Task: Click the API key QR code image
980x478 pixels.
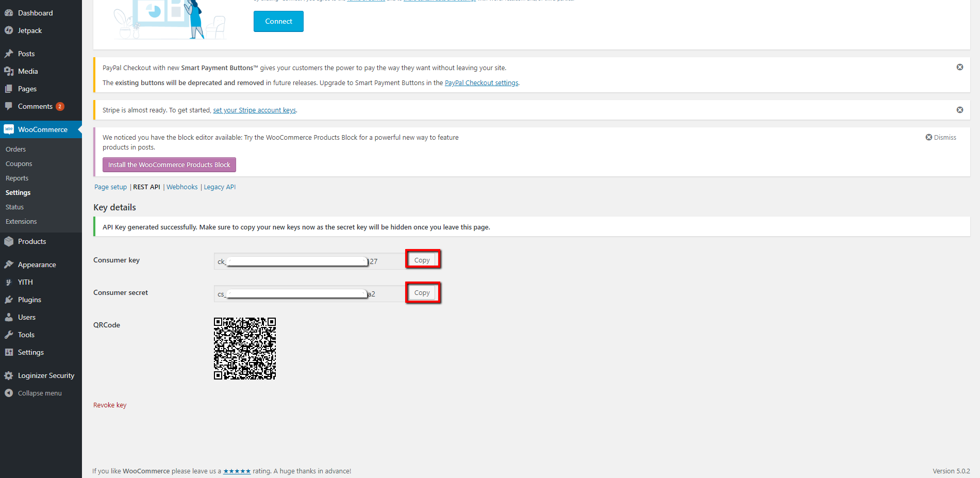Action: [x=245, y=349]
